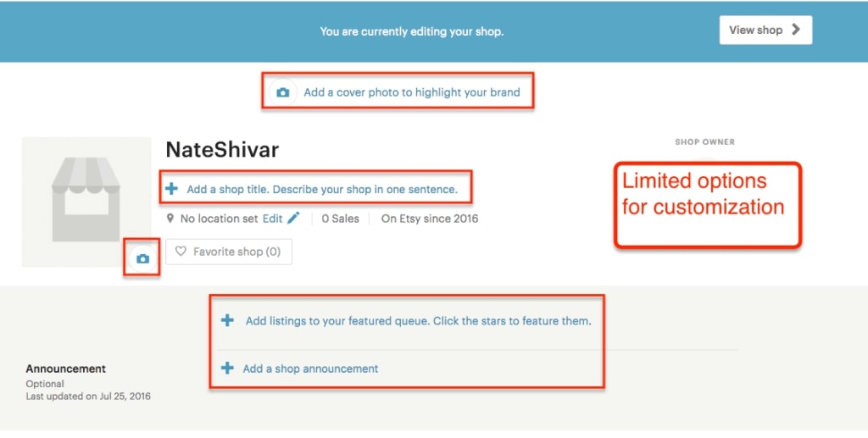This screenshot has width=868, height=438.
Task: Select the Edit location link
Action: click(272, 219)
